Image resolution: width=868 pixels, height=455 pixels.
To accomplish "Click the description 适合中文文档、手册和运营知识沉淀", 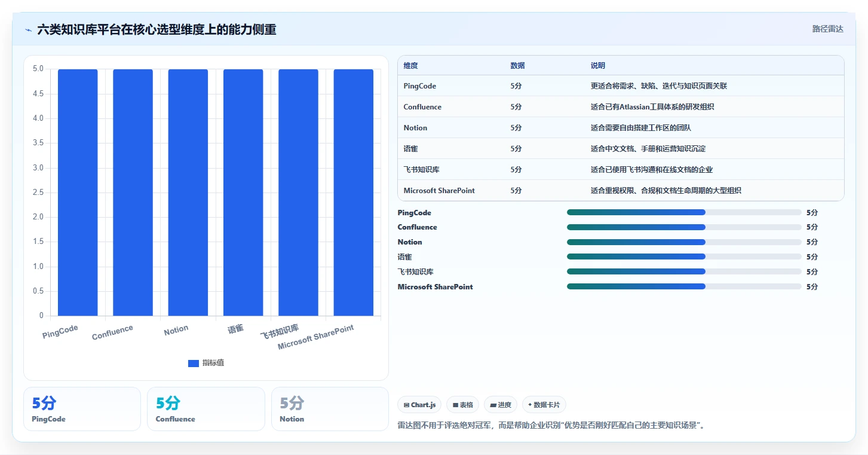I will tap(648, 149).
